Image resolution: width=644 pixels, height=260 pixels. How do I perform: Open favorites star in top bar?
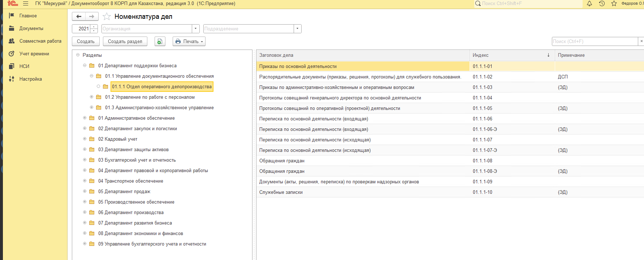614,4
